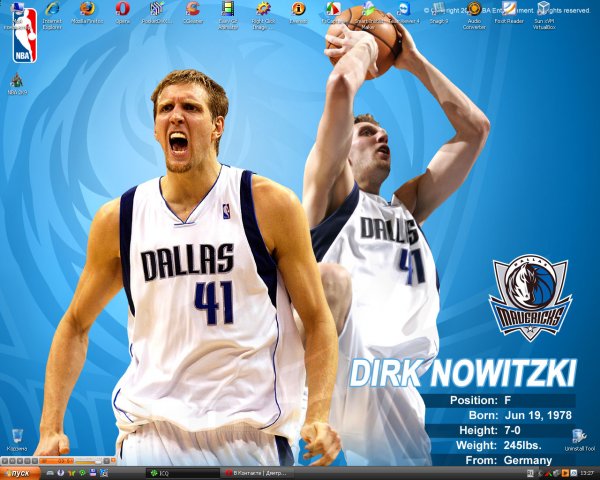
Task: Open the Uninstall Tool icon
Action: (579, 438)
